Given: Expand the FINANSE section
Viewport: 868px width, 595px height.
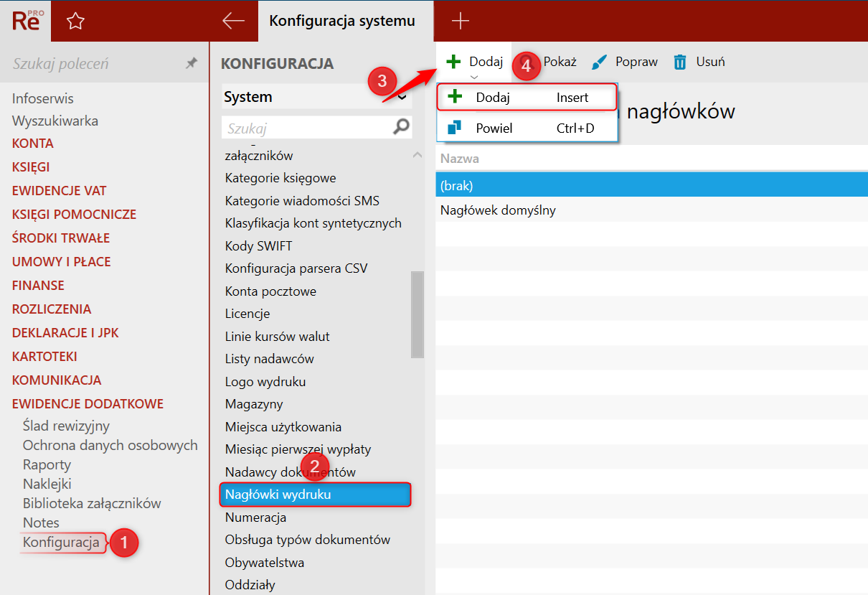Looking at the screenshot, I should [38, 286].
